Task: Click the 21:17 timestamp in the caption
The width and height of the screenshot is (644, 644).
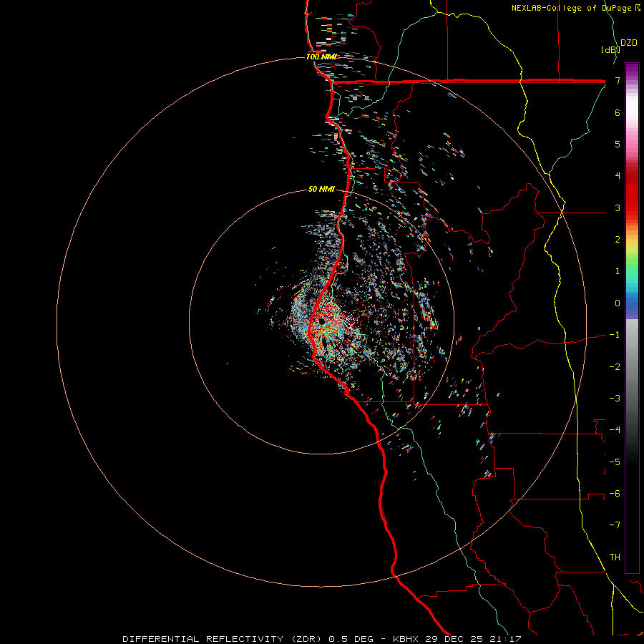Action: click(506, 639)
